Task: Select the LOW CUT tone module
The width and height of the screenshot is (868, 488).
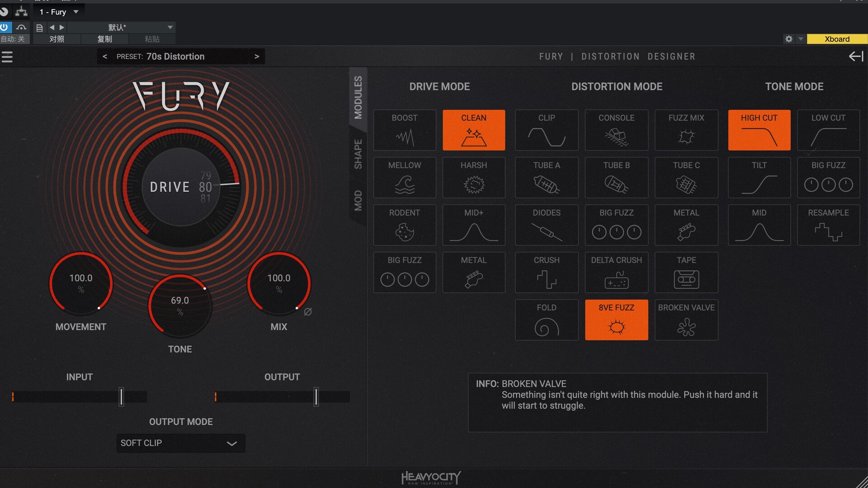Action: 829,130
